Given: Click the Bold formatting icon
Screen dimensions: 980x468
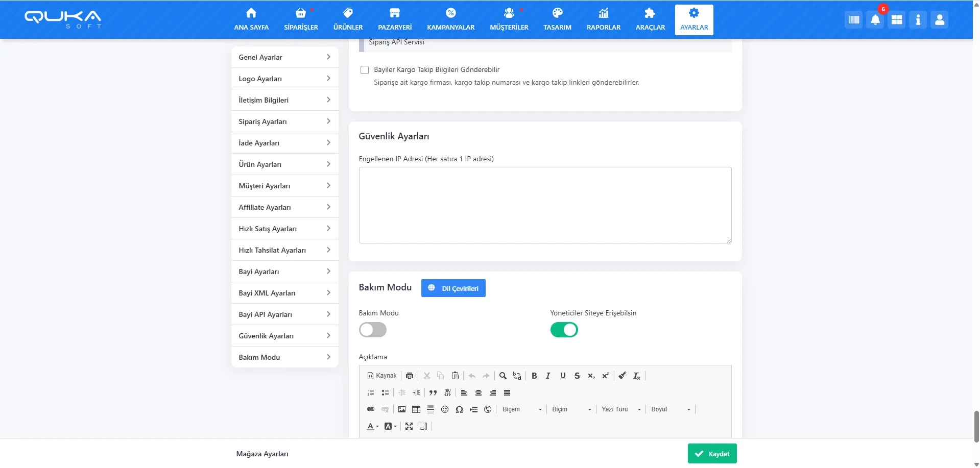Looking at the screenshot, I should [x=534, y=376].
